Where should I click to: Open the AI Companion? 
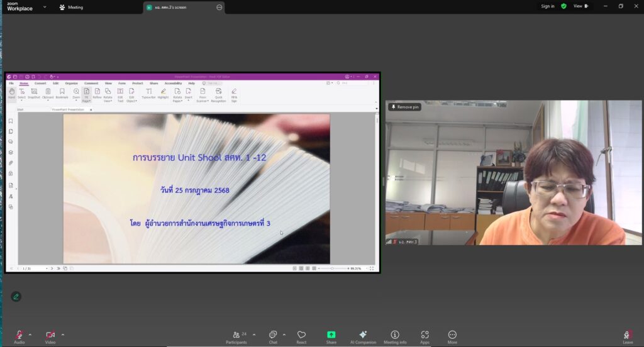point(363,337)
